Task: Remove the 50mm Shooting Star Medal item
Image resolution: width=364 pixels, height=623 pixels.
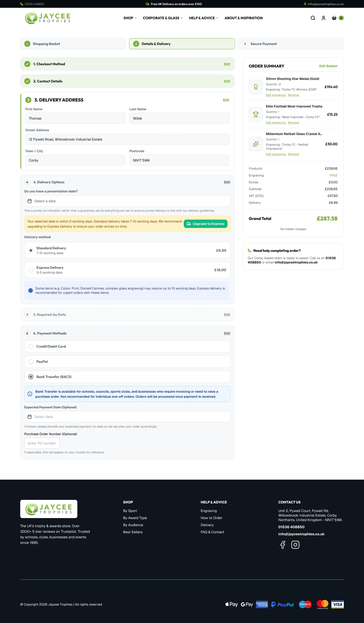Action: (x=293, y=95)
